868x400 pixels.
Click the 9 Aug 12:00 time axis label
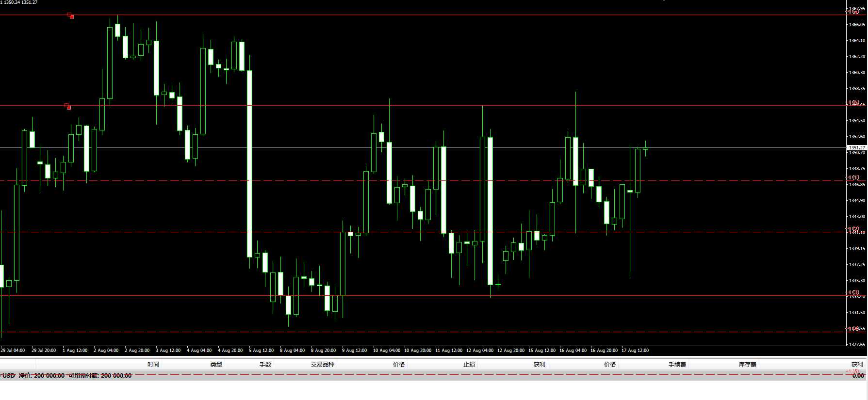tap(355, 351)
